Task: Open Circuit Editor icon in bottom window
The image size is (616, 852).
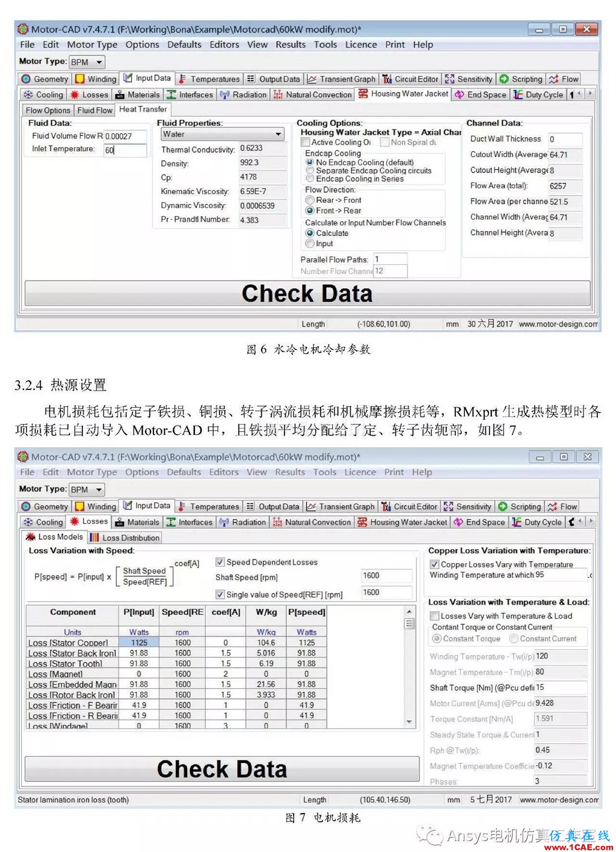Action: [386, 507]
